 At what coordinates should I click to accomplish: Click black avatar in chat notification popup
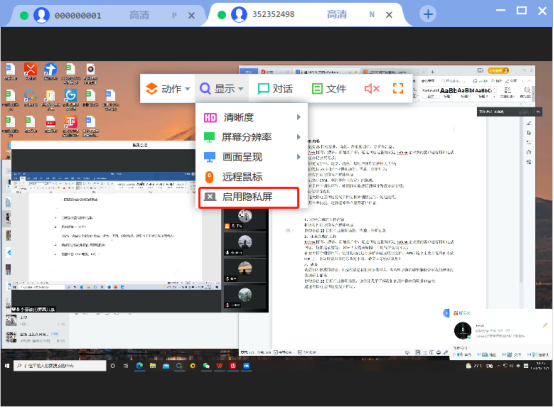point(462,331)
